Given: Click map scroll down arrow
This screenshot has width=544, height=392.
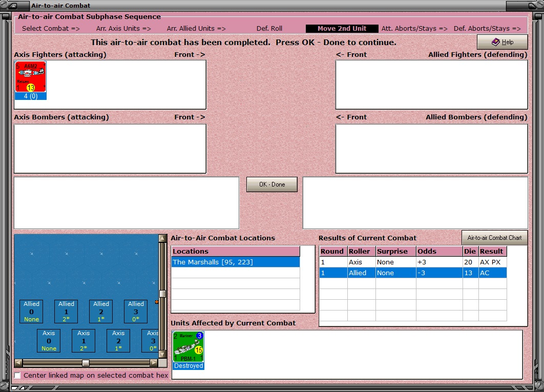Looking at the screenshot, I should coord(162,355).
